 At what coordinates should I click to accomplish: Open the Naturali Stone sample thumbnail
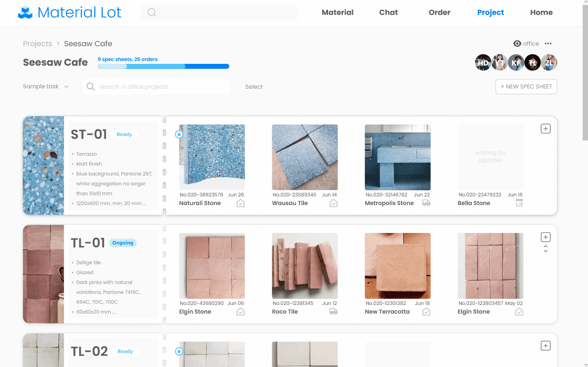point(212,157)
